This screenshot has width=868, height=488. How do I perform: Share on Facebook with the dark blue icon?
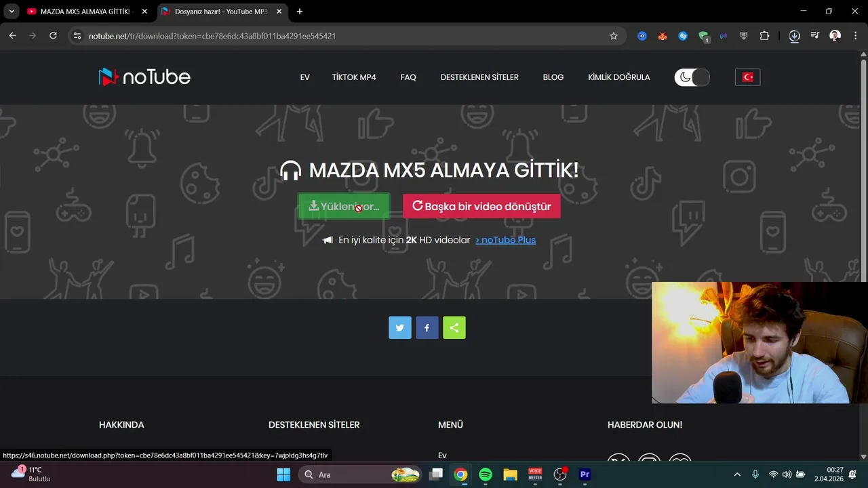click(x=427, y=328)
